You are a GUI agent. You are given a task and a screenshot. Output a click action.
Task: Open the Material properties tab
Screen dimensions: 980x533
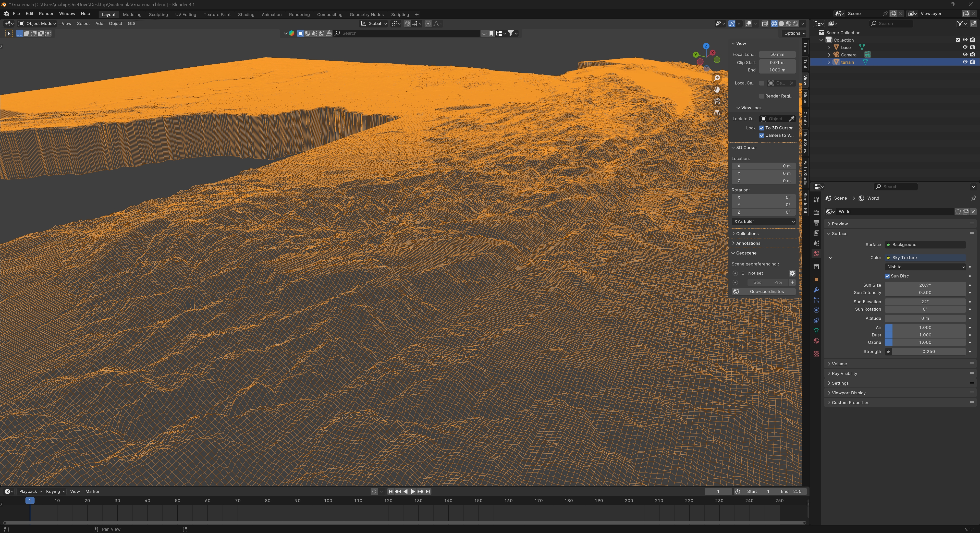[816, 341]
